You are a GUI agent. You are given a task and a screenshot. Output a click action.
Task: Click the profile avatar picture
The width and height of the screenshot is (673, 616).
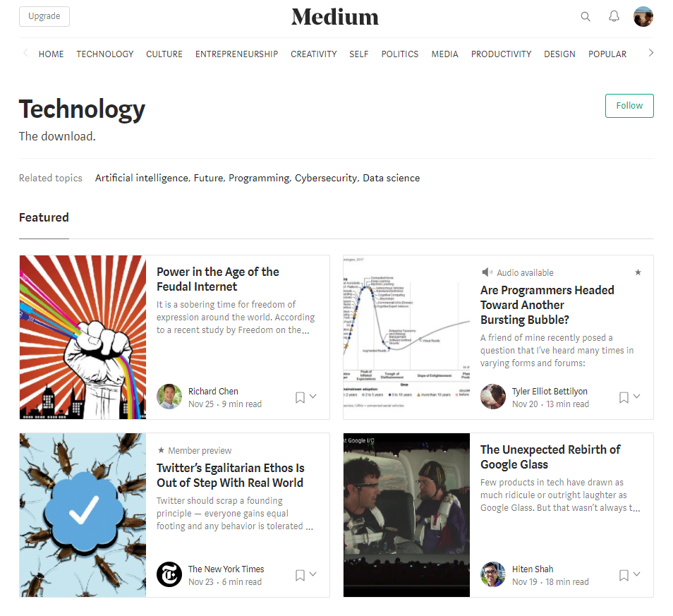[x=643, y=16]
